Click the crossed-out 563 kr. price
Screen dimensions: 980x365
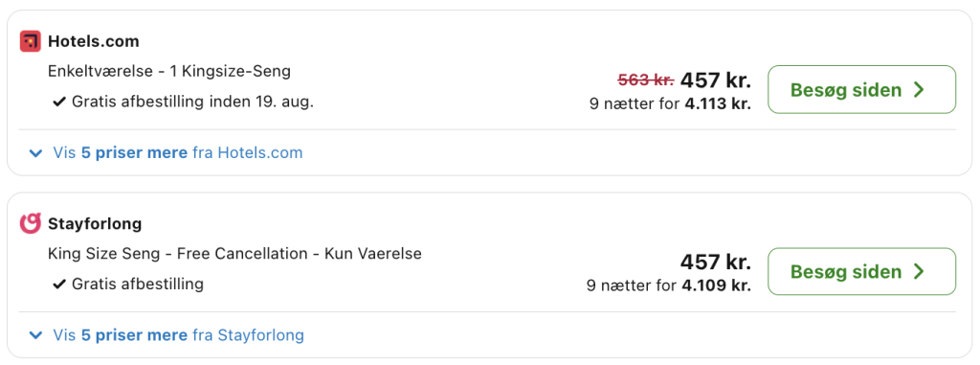click(x=646, y=80)
